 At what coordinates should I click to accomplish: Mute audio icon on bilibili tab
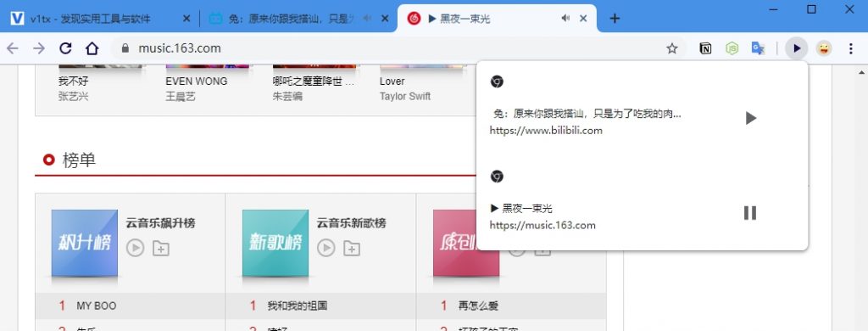point(368,19)
